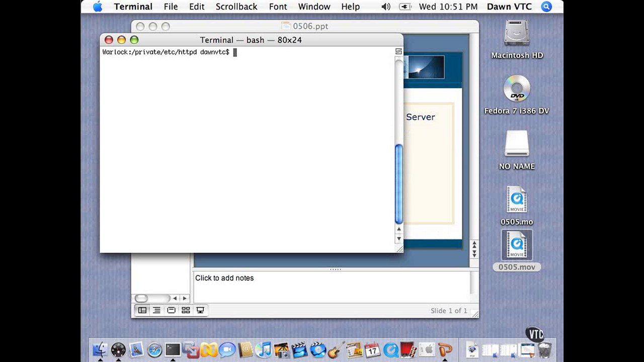This screenshot has height=362, width=644.
Task: Open the PDF document in Dock
Action: coord(472,349)
